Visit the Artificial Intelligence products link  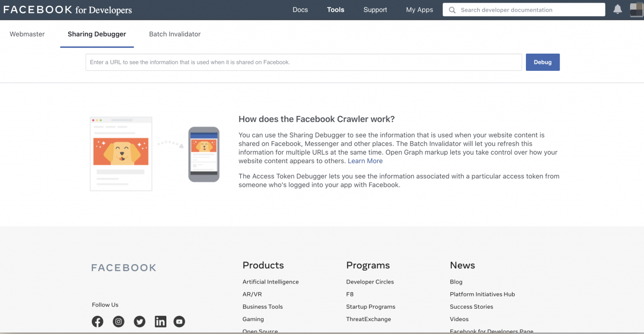270,281
